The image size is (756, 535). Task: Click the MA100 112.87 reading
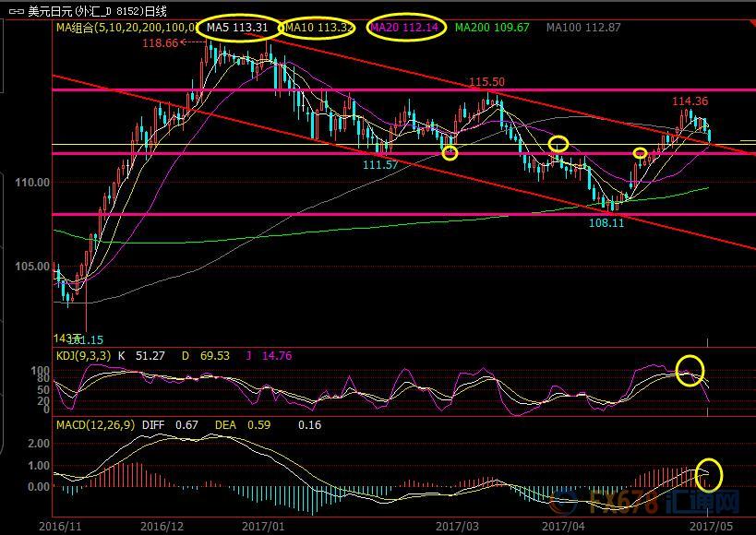583,28
